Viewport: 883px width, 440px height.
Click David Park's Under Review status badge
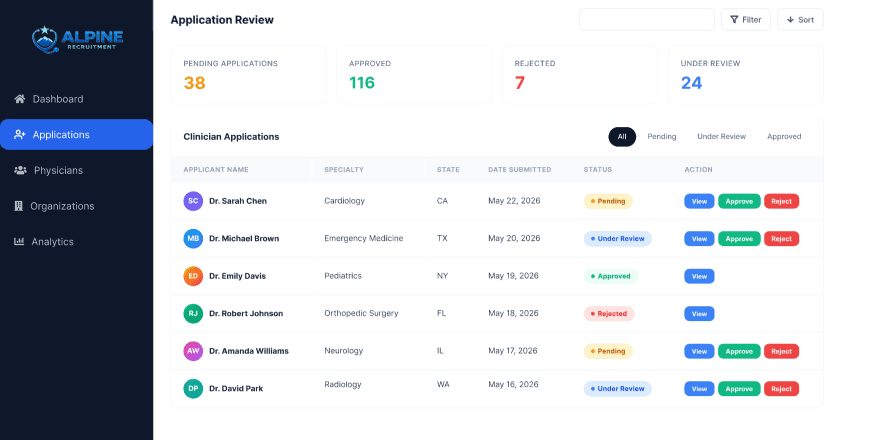pyautogui.click(x=618, y=389)
